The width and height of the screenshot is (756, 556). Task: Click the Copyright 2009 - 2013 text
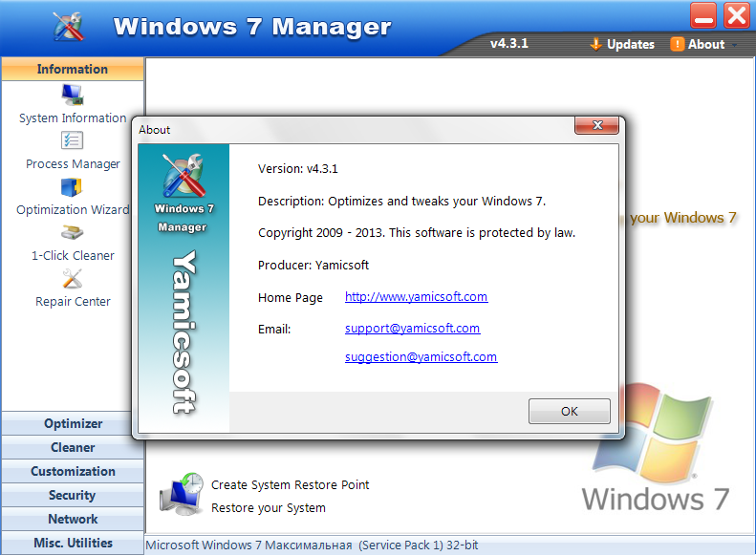417,233
